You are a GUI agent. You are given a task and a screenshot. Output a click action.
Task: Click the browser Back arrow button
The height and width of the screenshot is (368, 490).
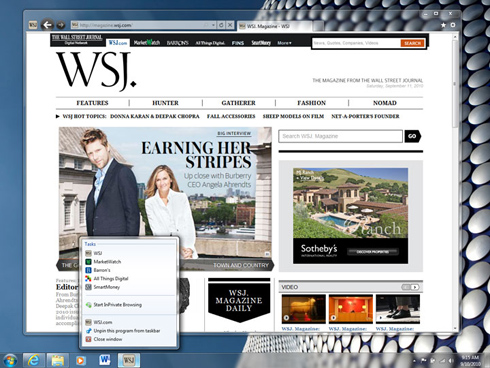tap(47, 25)
